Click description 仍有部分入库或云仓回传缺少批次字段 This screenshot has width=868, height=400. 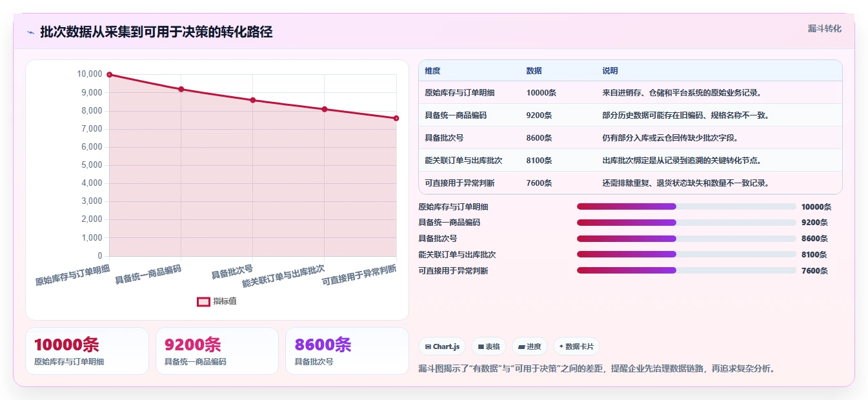click(670, 138)
